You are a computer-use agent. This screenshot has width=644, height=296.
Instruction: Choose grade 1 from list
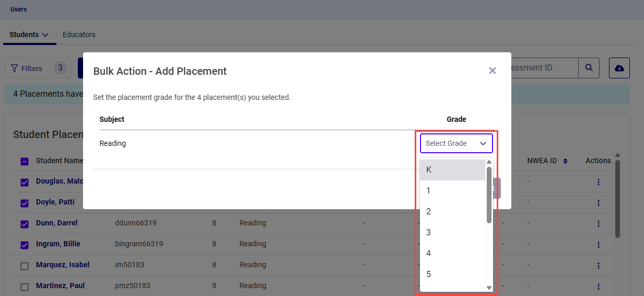pos(452,190)
